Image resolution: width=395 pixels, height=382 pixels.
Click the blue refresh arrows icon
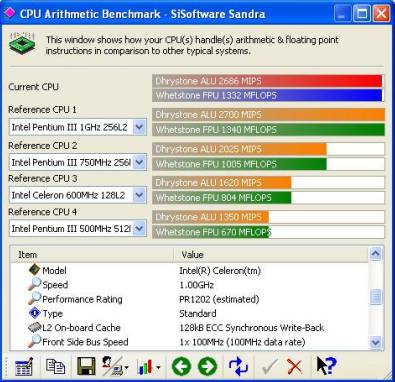pyautogui.click(x=238, y=366)
